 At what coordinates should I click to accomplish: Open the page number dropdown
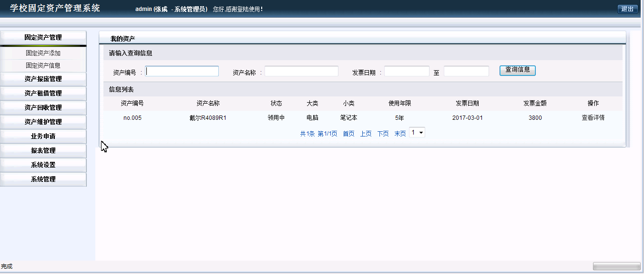pos(417,132)
